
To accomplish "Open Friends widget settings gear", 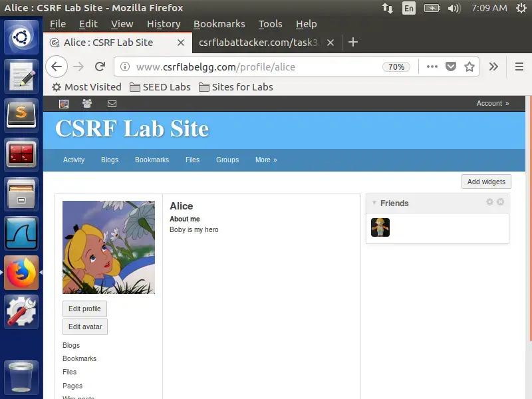I will 489,202.
